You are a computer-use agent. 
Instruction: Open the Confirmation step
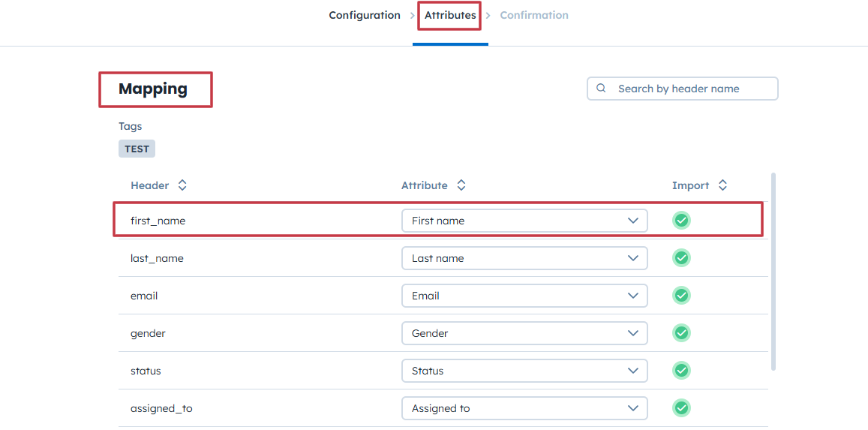click(534, 15)
